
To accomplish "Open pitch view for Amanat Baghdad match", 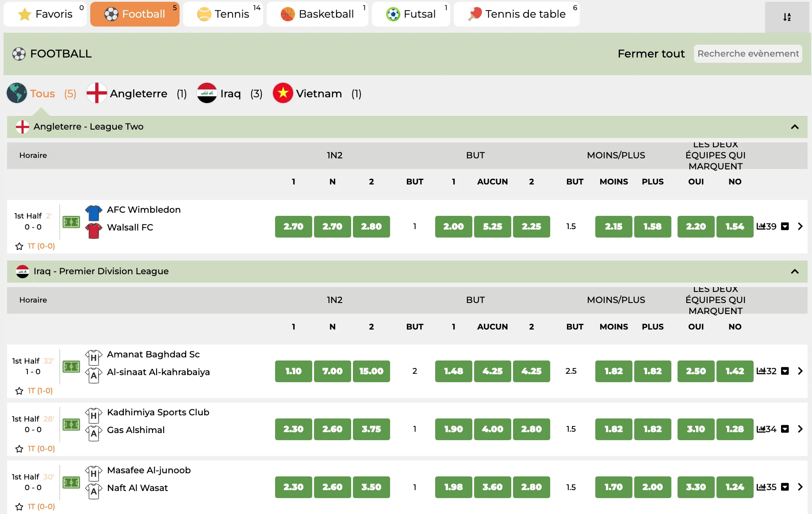I will point(71,367).
